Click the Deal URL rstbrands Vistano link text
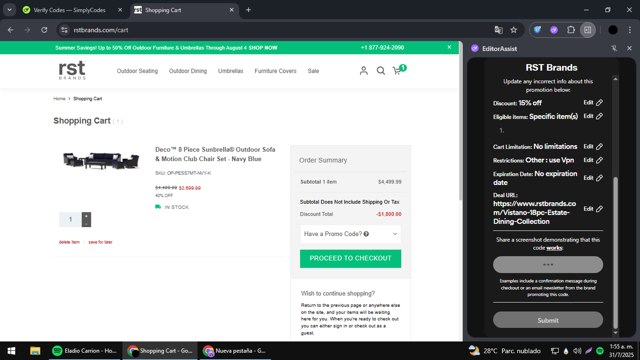Image resolution: width=640 pixels, height=360 pixels. pyautogui.click(x=534, y=212)
